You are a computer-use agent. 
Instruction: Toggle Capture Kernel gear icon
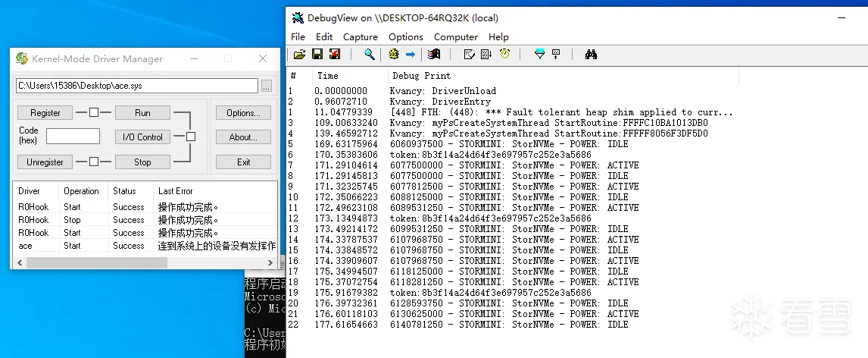tap(394, 55)
